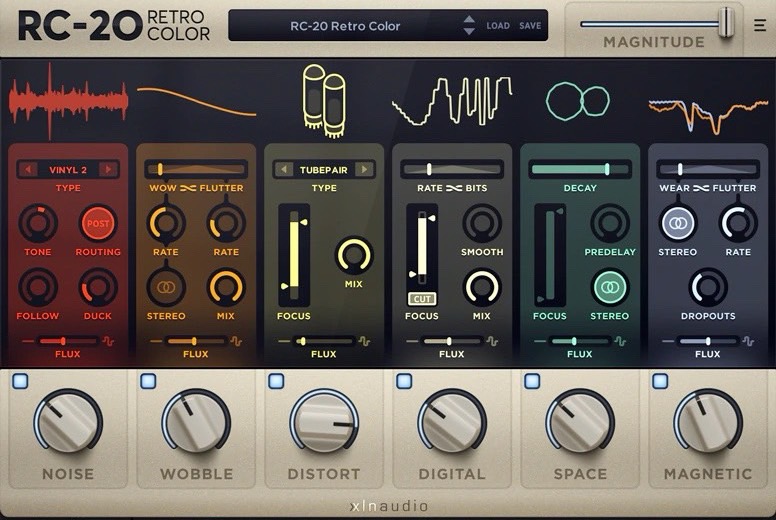The height and width of the screenshot is (520, 776).
Task: Click the Magnetic Dropouts knob
Action: pos(708,287)
